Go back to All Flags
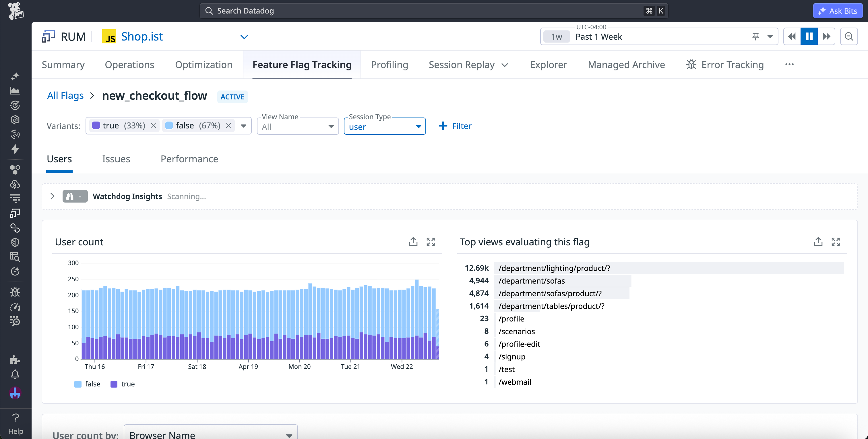Screen dimensions: 868x439 coord(65,95)
